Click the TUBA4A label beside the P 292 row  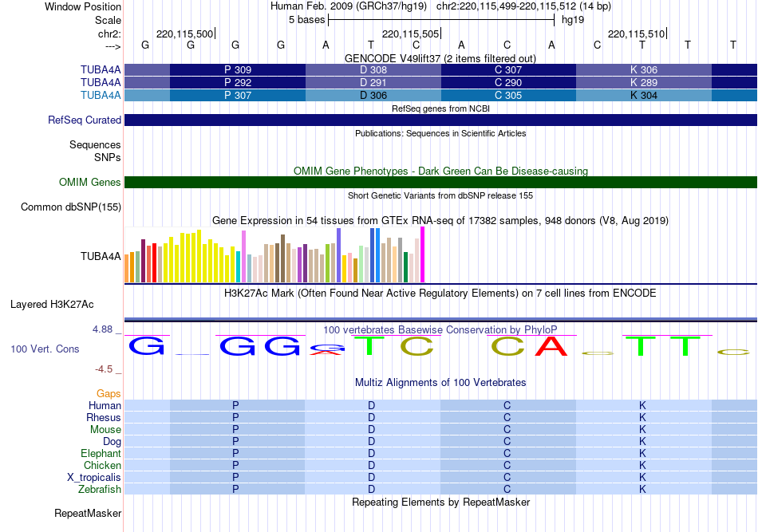pos(101,83)
